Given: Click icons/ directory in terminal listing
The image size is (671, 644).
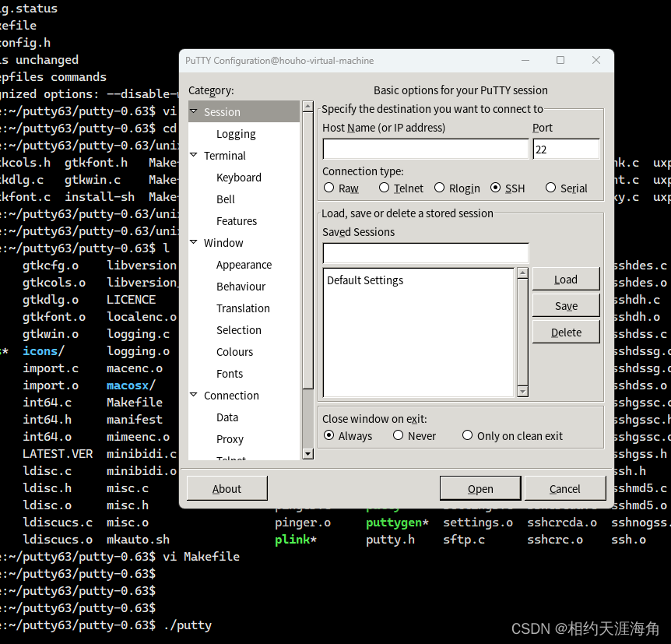Looking at the screenshot, I should pyautogui.click(x=44, y=351).
